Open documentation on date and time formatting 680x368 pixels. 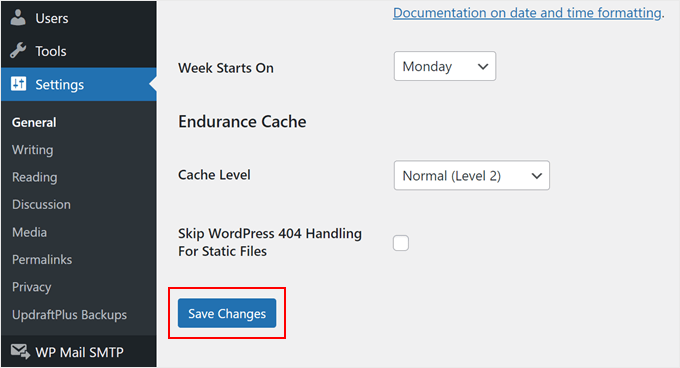click(x=527, y=13)
